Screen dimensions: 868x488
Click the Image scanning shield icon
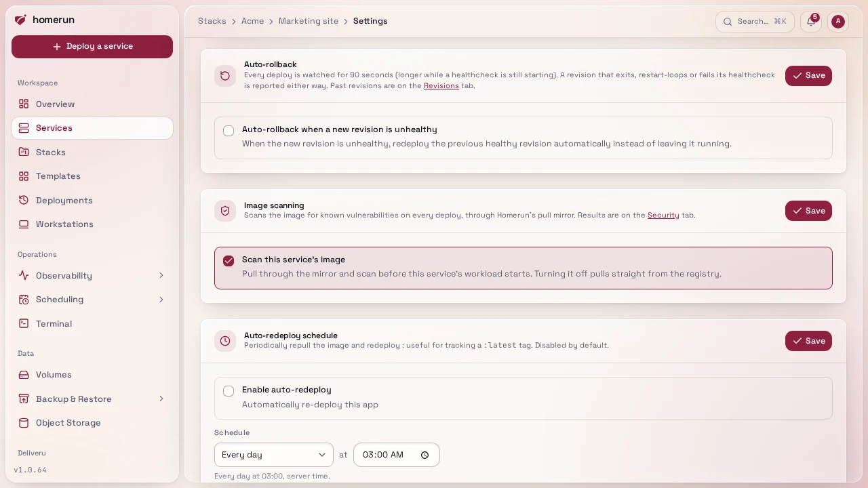tap(225, 211)
